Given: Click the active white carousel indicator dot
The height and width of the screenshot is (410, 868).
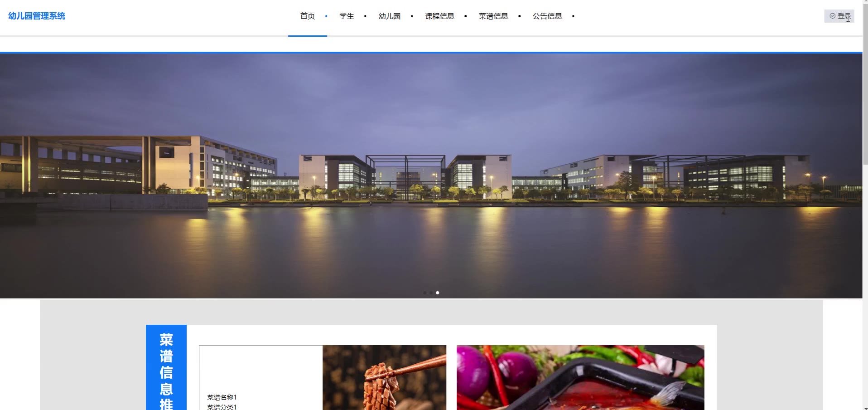Looking at the screenshot, I should tap(437, 293).
